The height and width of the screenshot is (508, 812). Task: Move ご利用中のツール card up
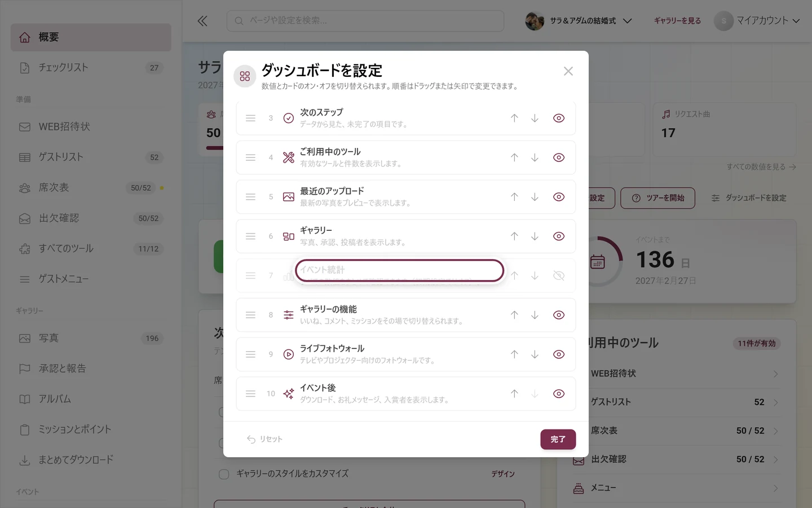pos(514,157)
